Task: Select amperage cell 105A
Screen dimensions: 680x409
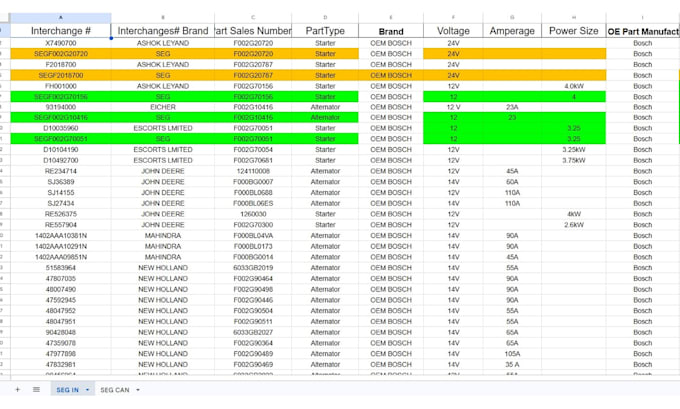Action: point(512,353)
